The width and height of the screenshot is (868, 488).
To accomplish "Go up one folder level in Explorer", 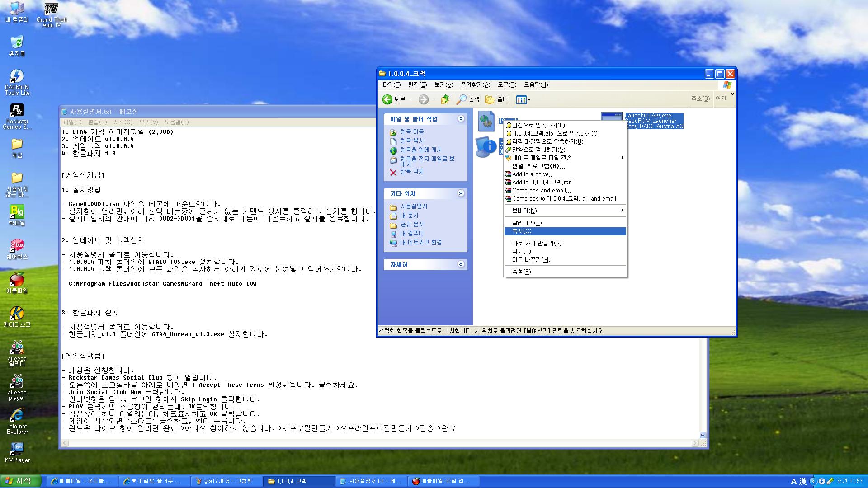I will click(445, 99).
